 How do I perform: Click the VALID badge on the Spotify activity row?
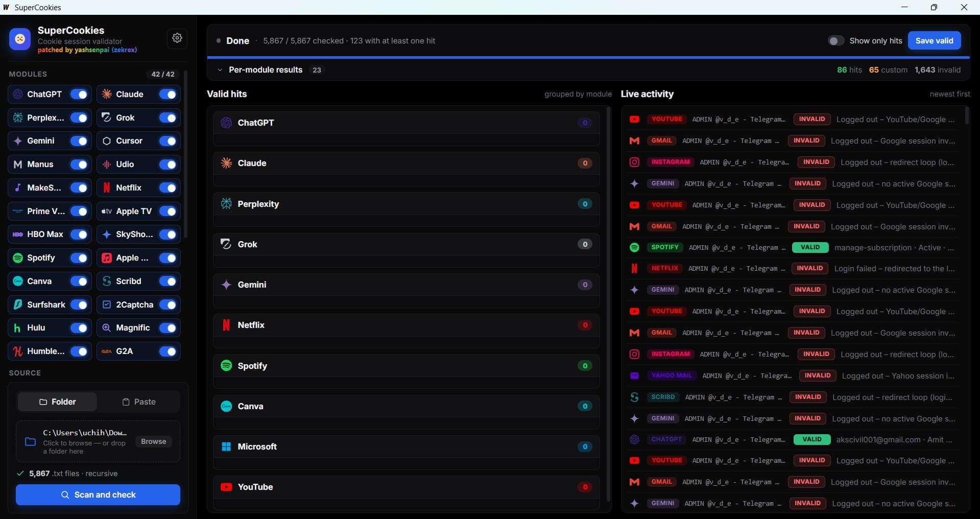[810, 247]
